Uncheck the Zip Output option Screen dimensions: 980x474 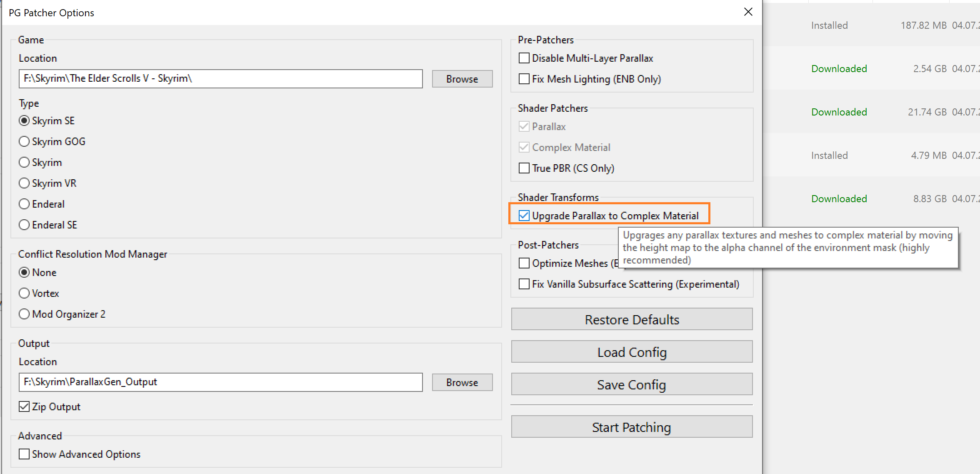tap(25, 407)
